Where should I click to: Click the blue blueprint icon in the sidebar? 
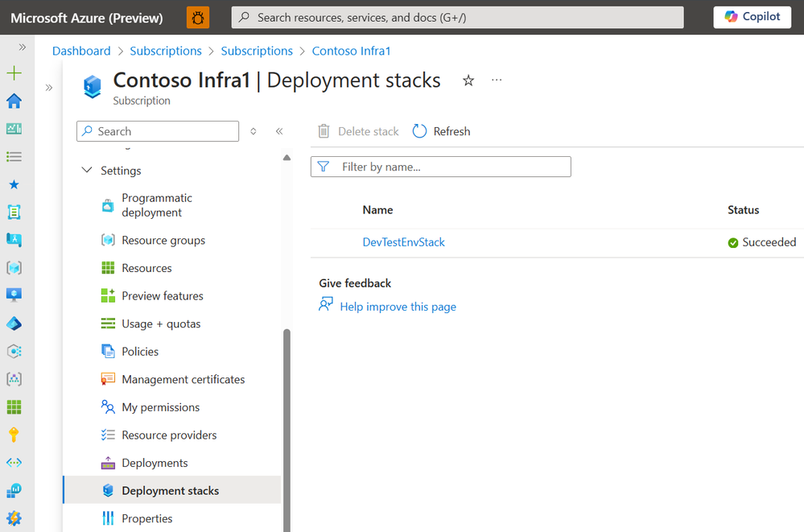click(x=14, y=240)
